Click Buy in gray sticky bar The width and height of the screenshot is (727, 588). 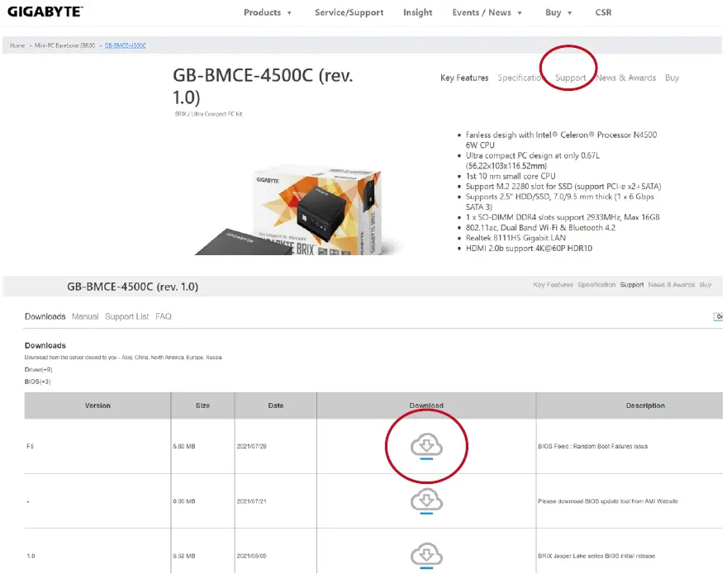[706, 284]
